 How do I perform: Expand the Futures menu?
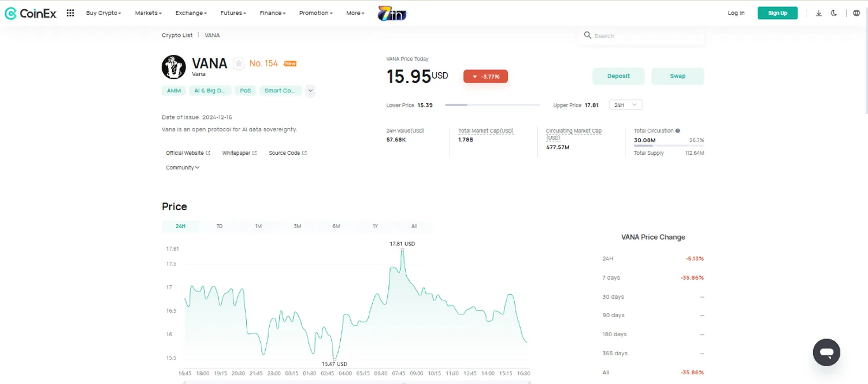233,13
